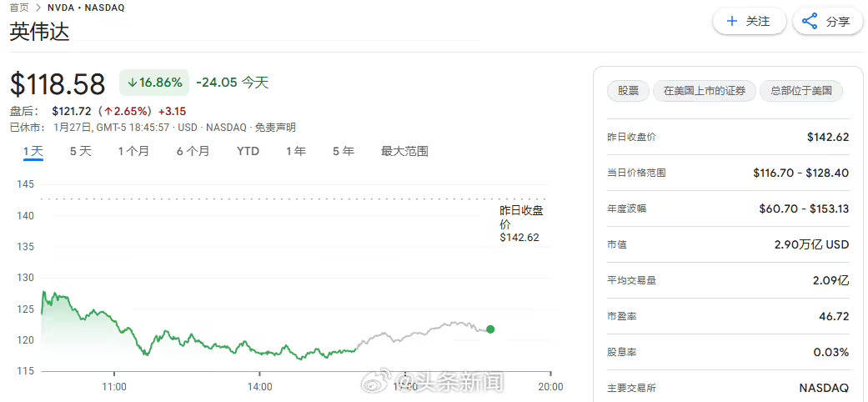Viewport: 868px width, 402px height.
Task: Click the 115 price axis label
Action: [26, 370]
